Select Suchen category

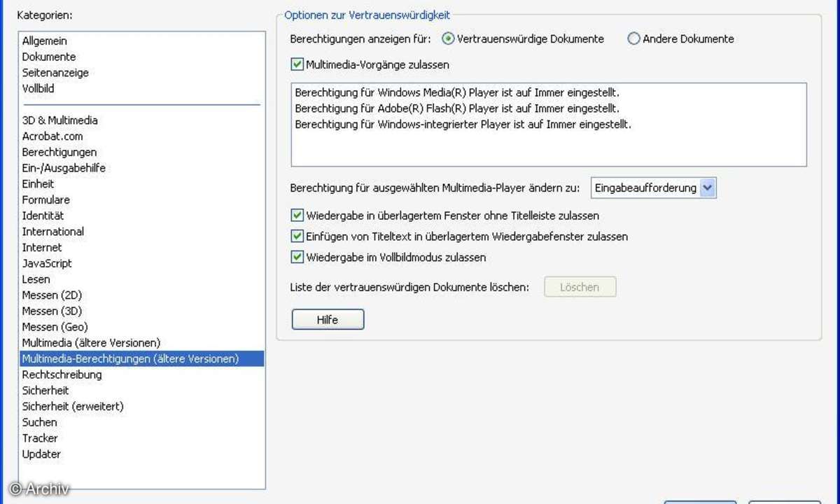tap(39, 422)
